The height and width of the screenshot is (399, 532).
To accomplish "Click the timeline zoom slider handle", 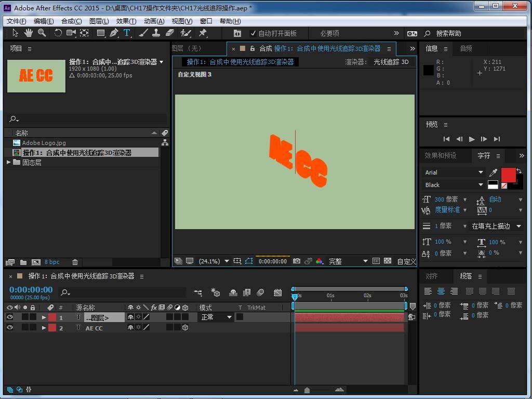I will click(x=307, y=390).
